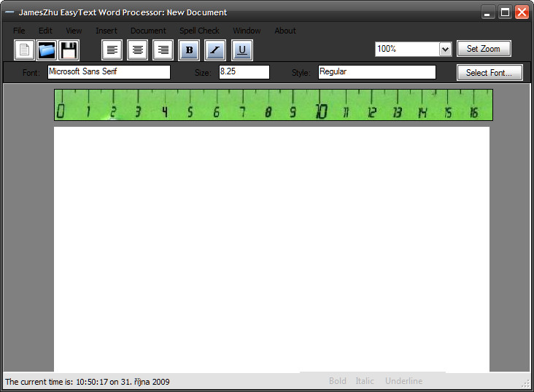Create a new document with the blank page icon
This screenshot has height=392, width=534.
24,50
